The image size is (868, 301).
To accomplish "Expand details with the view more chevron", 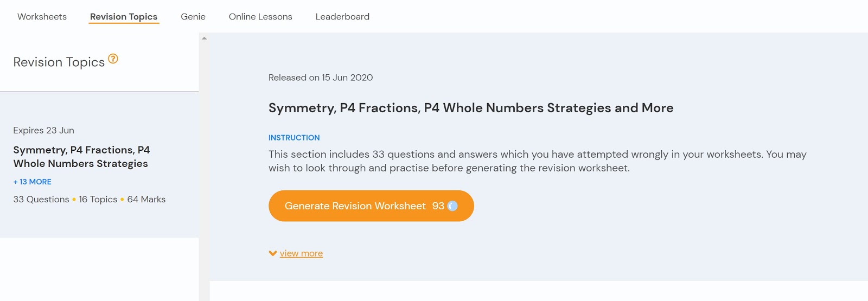I will click(x=273, y=253).
